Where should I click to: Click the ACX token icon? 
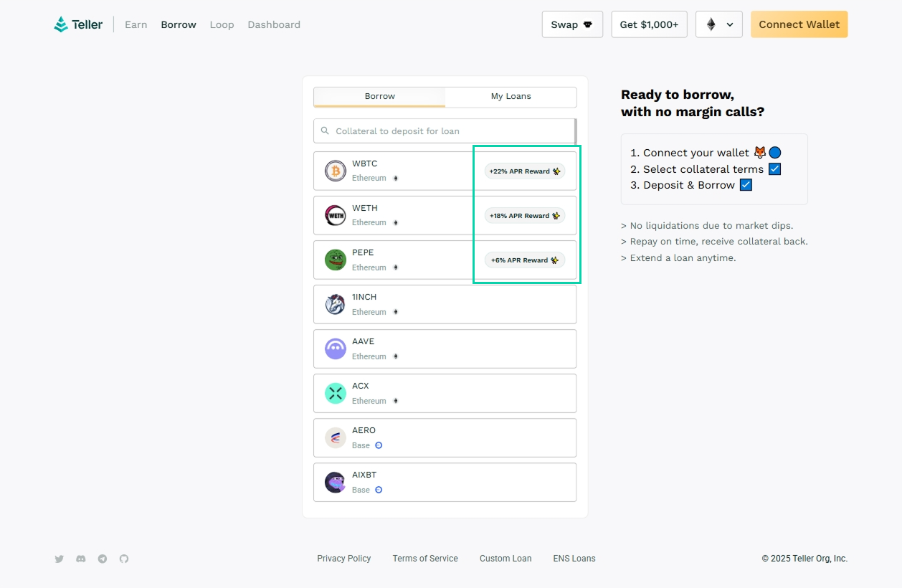pyautogui.click(x=336, y=393)
